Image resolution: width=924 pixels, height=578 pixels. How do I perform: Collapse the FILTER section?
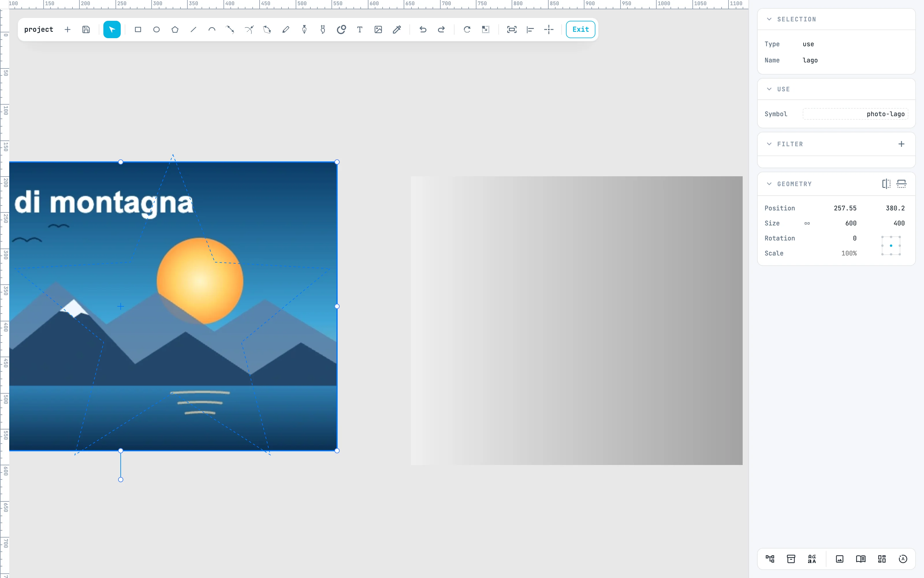pos(769,144)
